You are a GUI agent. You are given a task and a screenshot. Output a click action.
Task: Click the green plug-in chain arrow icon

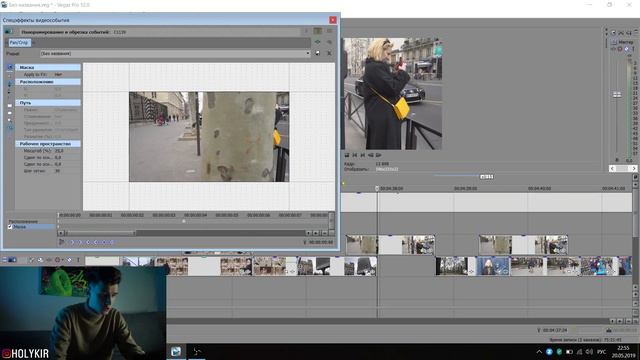pyautogui.click(x=318, y=42)
